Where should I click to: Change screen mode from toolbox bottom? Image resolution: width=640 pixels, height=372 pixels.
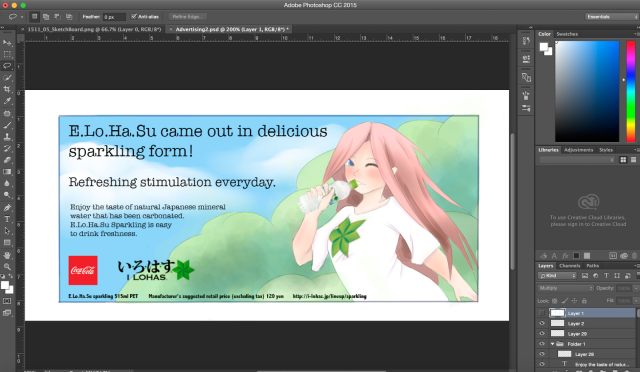pyautogui.click(x=7, y=313)
